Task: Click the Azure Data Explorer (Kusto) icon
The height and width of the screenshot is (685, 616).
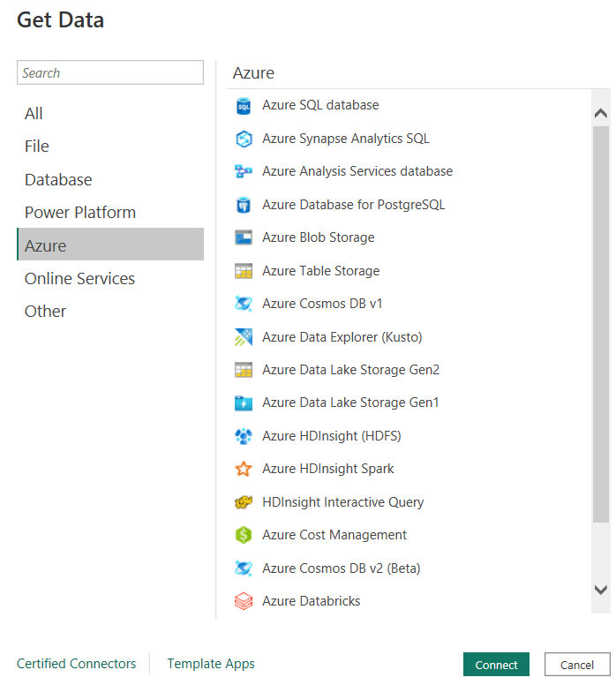Action: tap(244, 337)
